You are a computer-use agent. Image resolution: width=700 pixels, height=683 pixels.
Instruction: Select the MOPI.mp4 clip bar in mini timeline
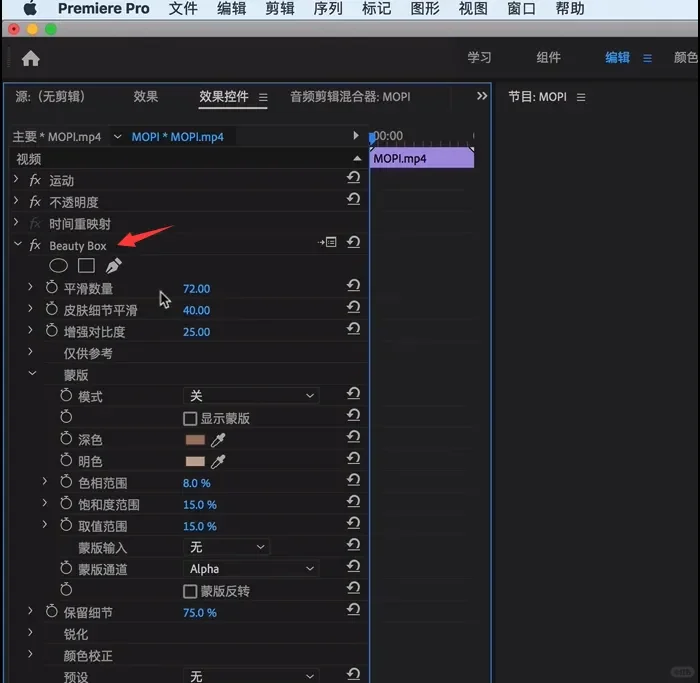point(422,158)
